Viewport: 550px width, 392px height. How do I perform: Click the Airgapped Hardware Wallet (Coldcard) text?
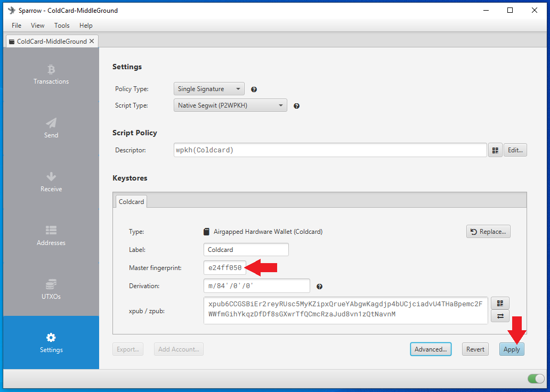point(268,231)
